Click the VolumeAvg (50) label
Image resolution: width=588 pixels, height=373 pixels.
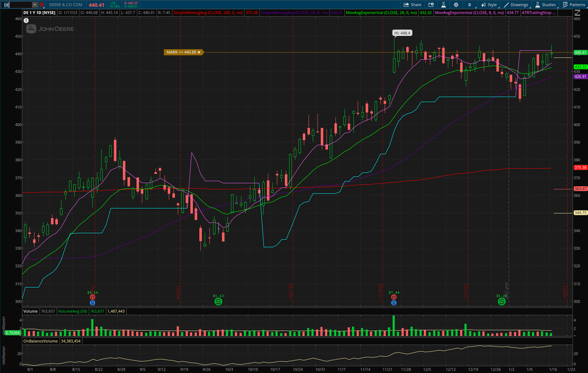click(72, 311)
